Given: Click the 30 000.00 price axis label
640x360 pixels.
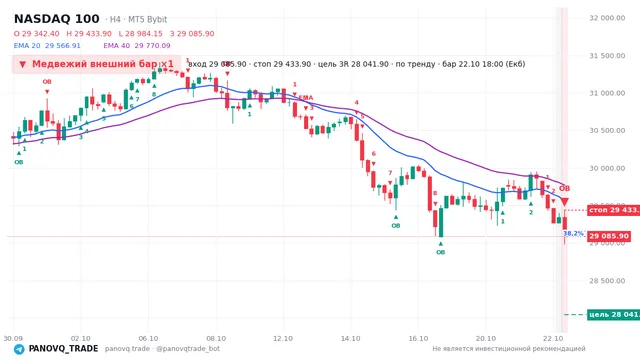Looking at the screenshot, I should pyautogui.click(x=607, y=168).
